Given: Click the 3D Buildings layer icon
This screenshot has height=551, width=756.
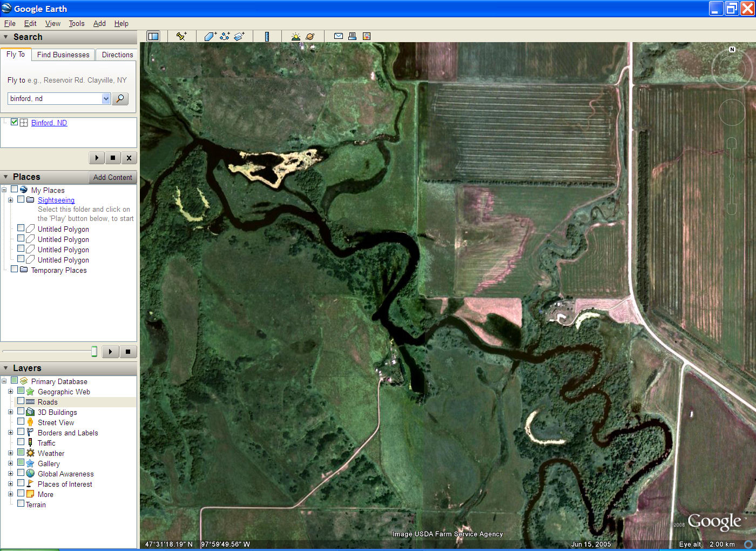Looking at the screenshot, I should pos(30,412).
